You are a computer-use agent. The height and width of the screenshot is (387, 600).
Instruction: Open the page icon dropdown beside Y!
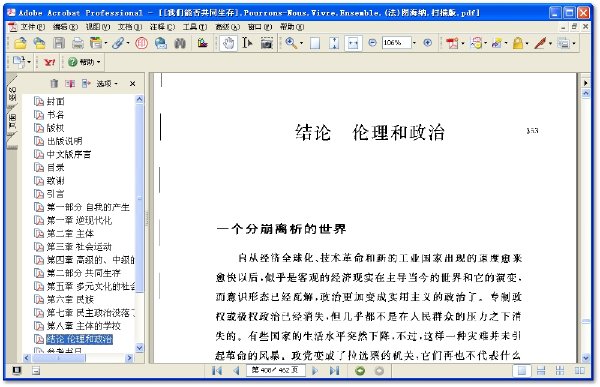coord(29,62)
